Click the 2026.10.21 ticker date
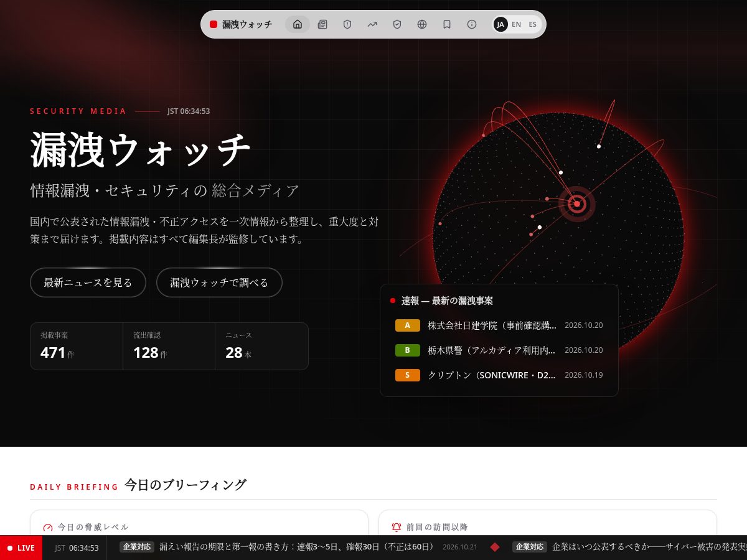Image resolution: width=747 pixels, height=560 pixels. click(x=460, y=547)
